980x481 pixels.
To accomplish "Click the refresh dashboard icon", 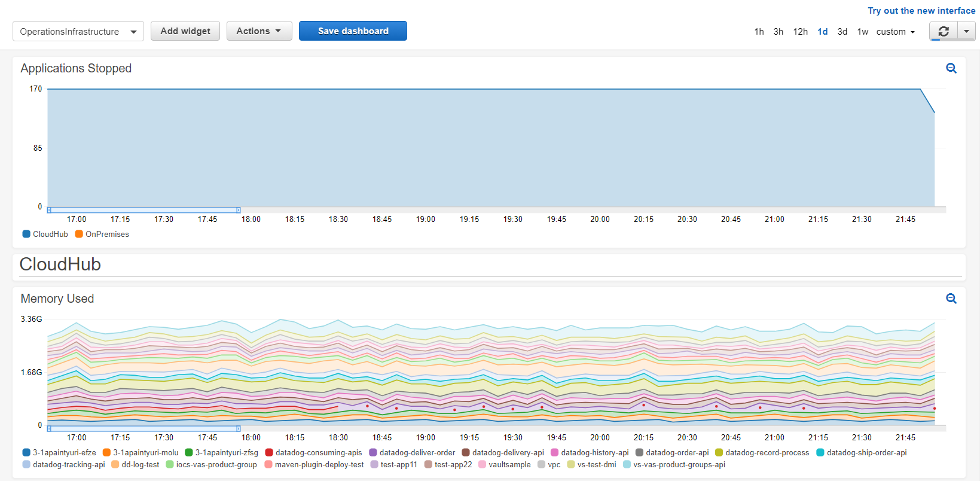I will (944, 31).
